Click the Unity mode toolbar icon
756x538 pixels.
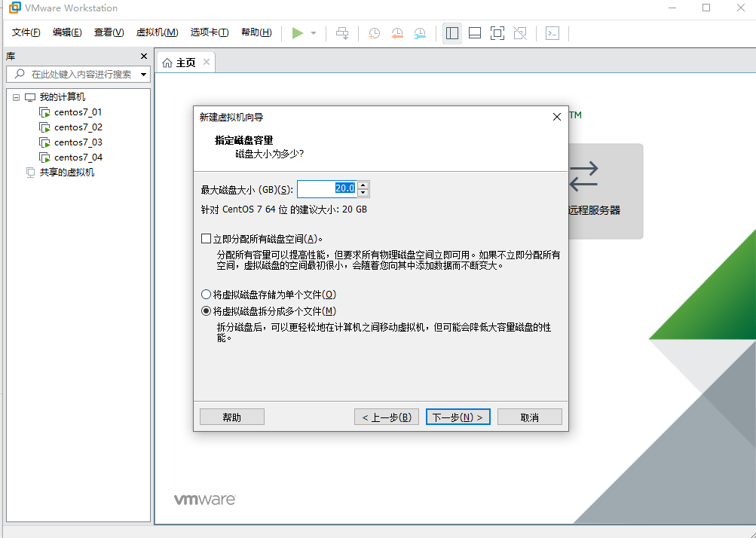(519, 33)
